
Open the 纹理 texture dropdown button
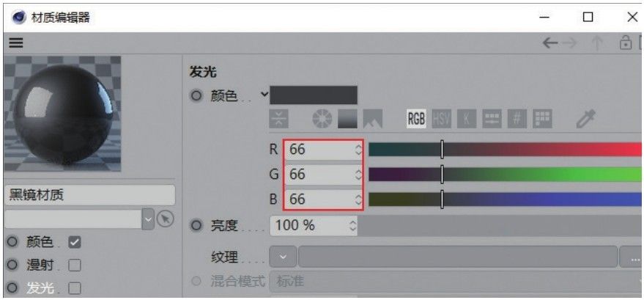click(x=284, y=257)
